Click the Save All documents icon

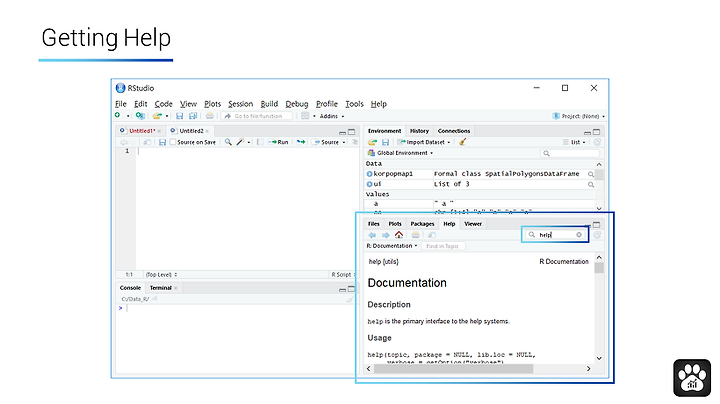[193, 116]
